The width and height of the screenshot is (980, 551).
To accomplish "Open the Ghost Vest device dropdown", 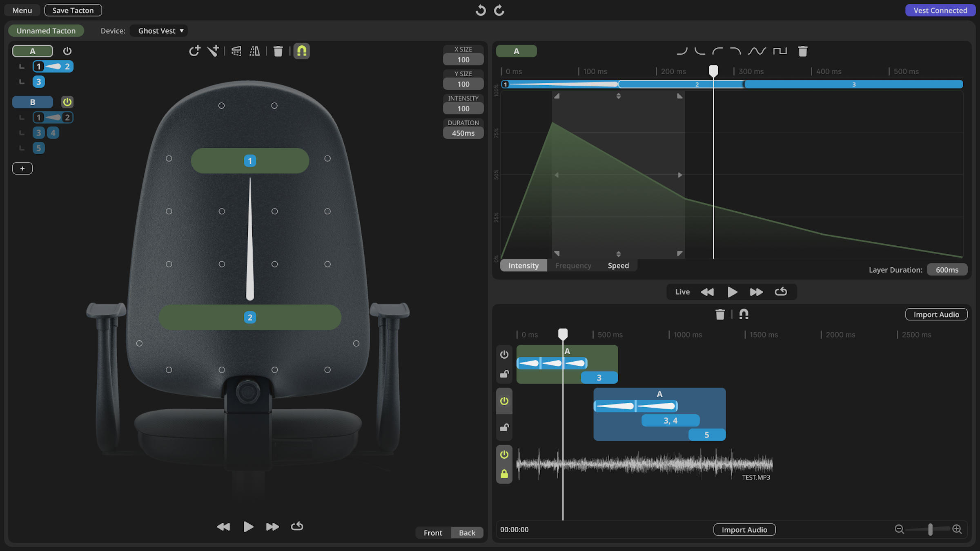I will pyautogui.click(x=158, y=31).
